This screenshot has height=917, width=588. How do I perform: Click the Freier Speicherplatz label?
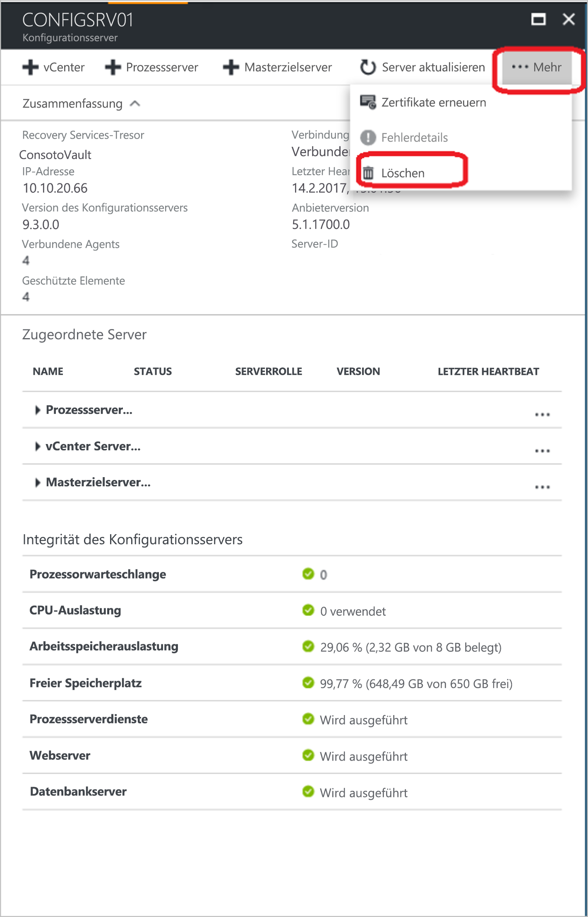(86, 683)
